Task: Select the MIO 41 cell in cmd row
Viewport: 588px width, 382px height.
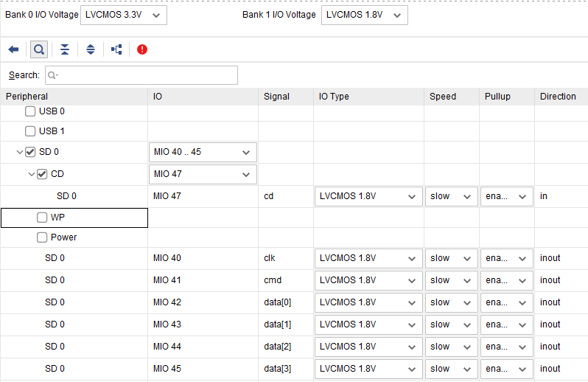Action: (203, 280)
